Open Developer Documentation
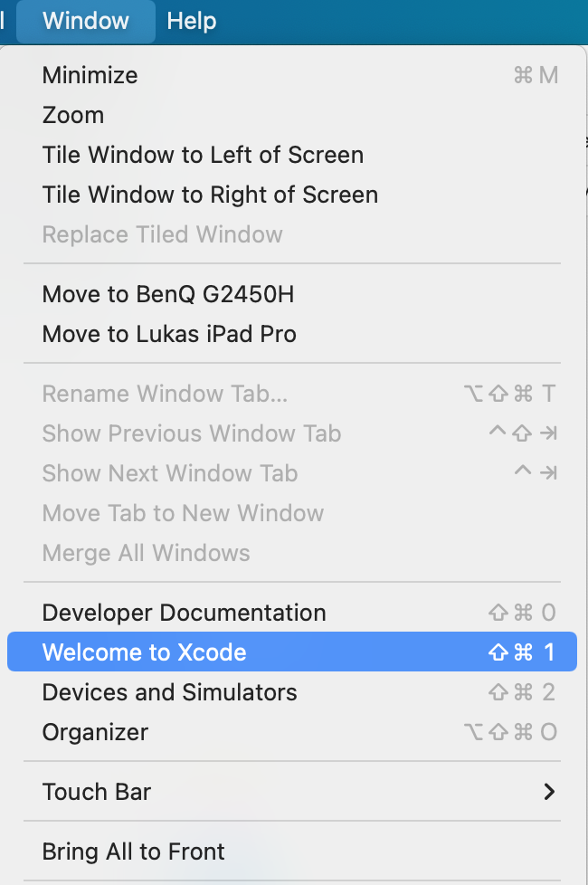 tap(184, 613)
